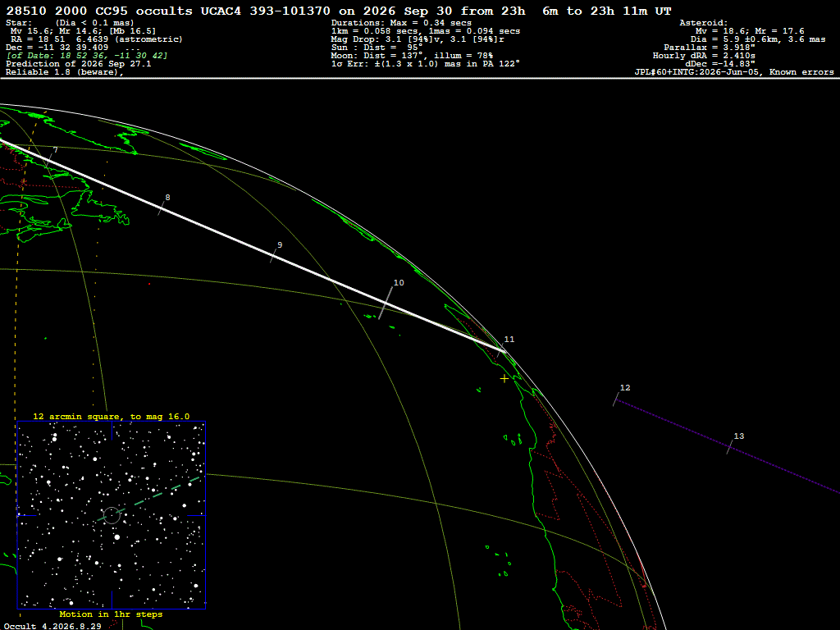
Task: Click the 'Motion in 1hr steps' caption
Action: (x=111, y=614)
